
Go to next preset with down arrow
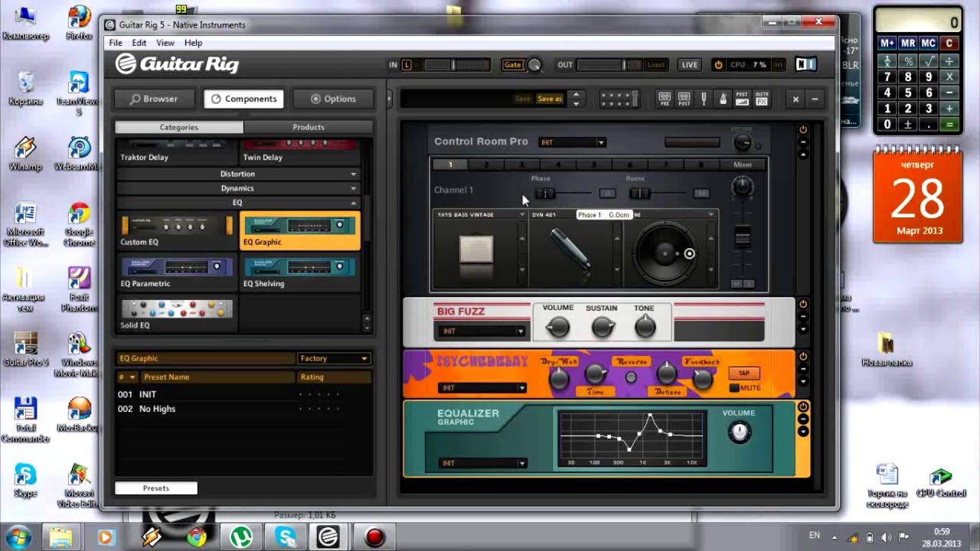576,103
